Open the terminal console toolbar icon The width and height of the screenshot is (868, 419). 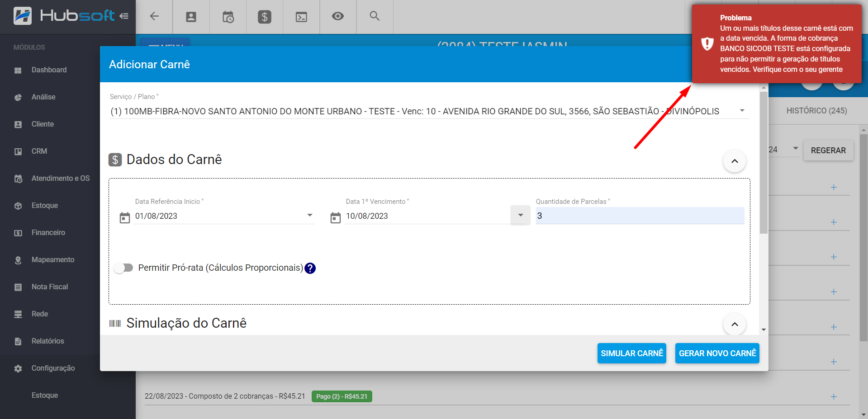coord(301,17)
